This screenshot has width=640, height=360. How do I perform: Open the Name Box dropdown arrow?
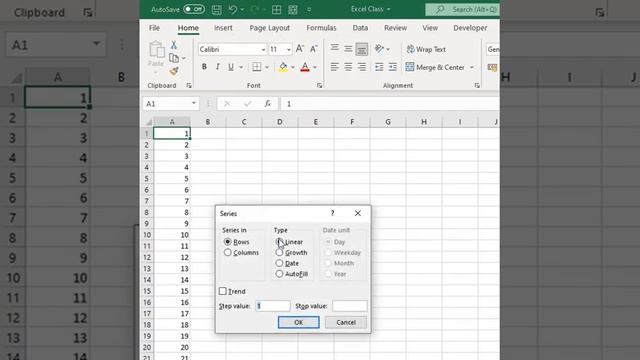[x=193, y=103]
